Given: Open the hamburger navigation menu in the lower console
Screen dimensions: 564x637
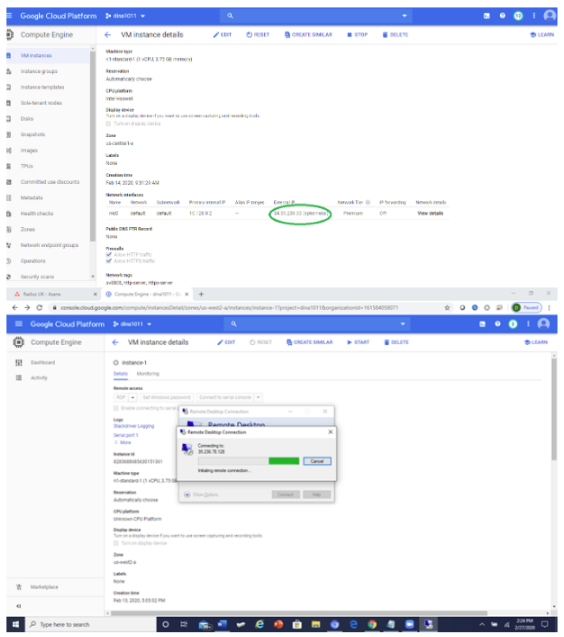Looking at the screenshot, I should point(18,324).
